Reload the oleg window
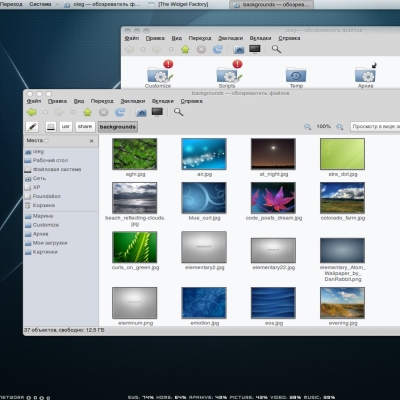This screenshot has height=400, width=400. (218, 49)
